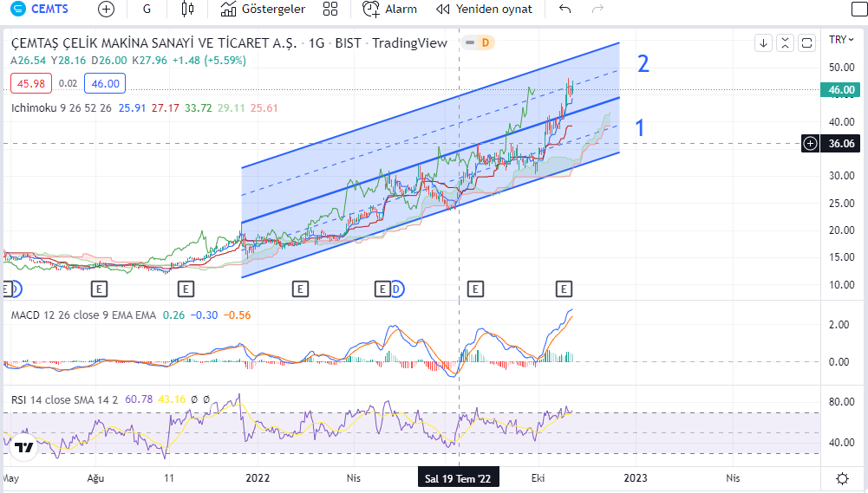Move pane down with arrow icon
868x493 pixels.
pos(763,42)
